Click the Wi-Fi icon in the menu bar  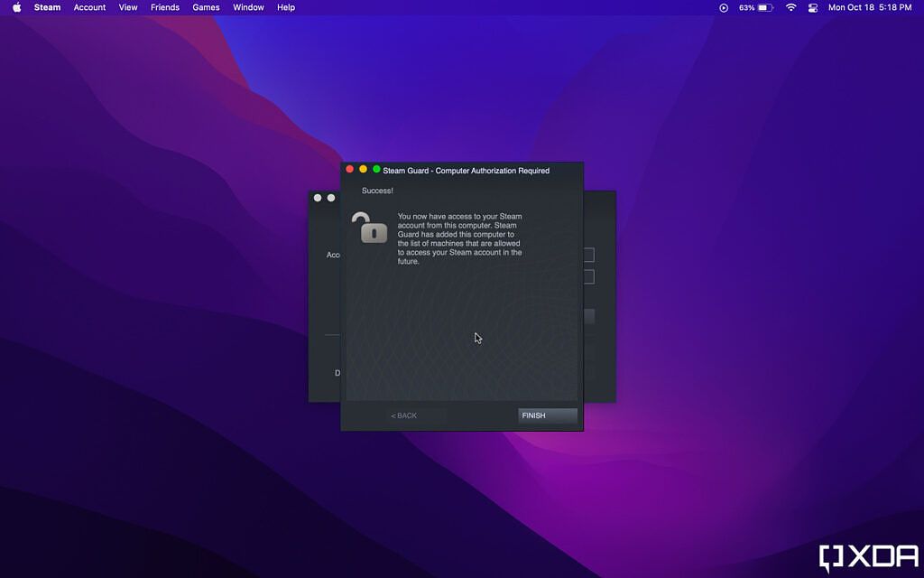(790, 7)
